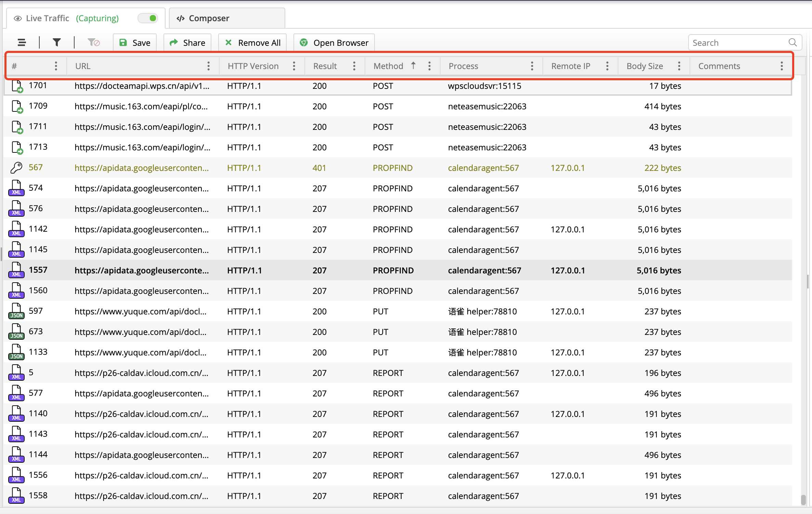
Task: Open the URL column options menu
Action: pyautogui.click(x=208, y=66)
